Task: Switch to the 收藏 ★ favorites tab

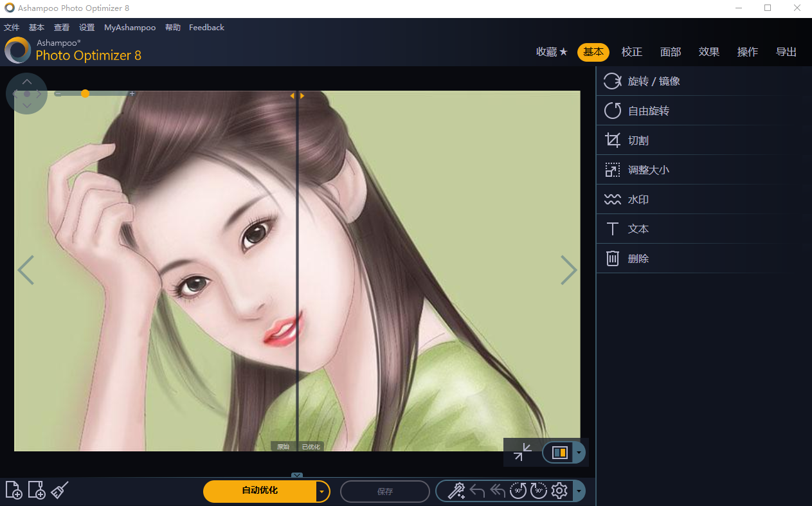Action: tap(552, 52)
